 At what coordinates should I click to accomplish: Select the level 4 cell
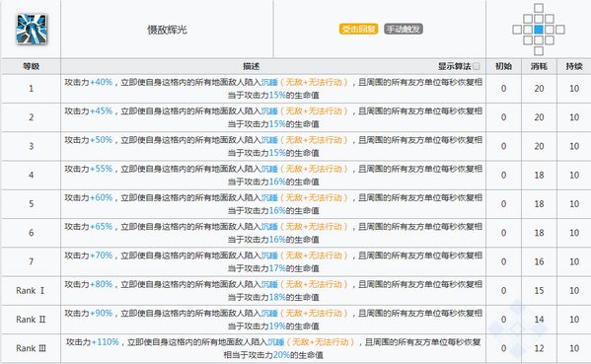31,176
